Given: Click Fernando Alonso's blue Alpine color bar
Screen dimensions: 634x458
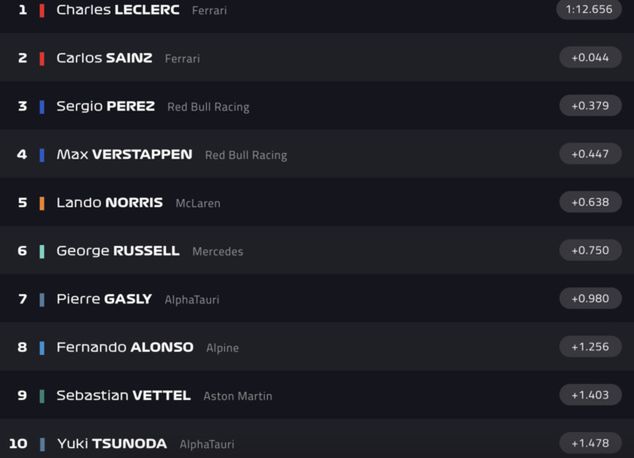Looking at the screenshot, I should (x=42, y=348).
